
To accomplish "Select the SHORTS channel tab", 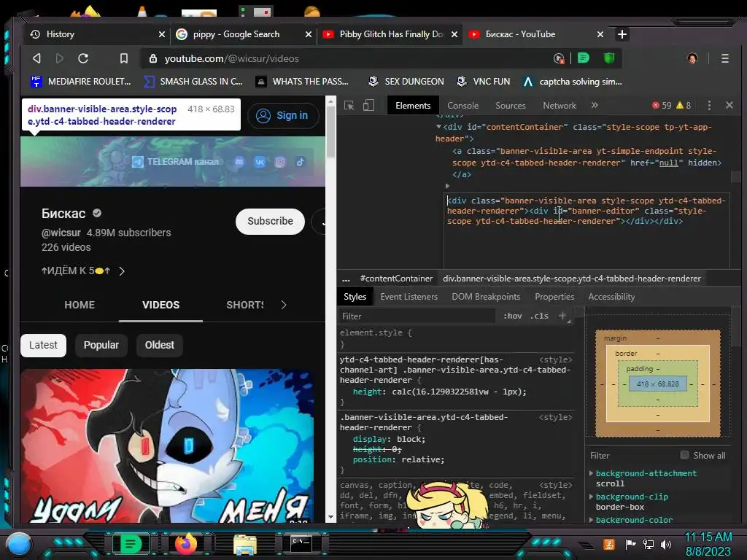I will coord(245,305).
